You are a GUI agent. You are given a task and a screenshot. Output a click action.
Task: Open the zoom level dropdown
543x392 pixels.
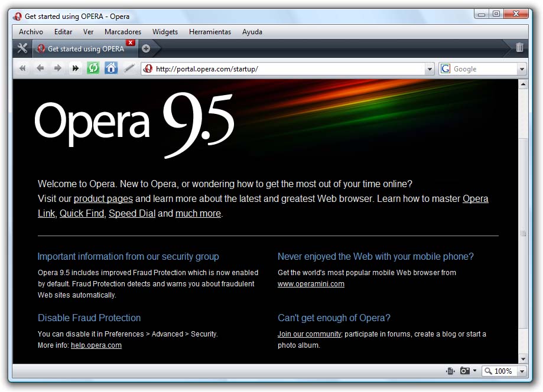click(x=522, y=371)
